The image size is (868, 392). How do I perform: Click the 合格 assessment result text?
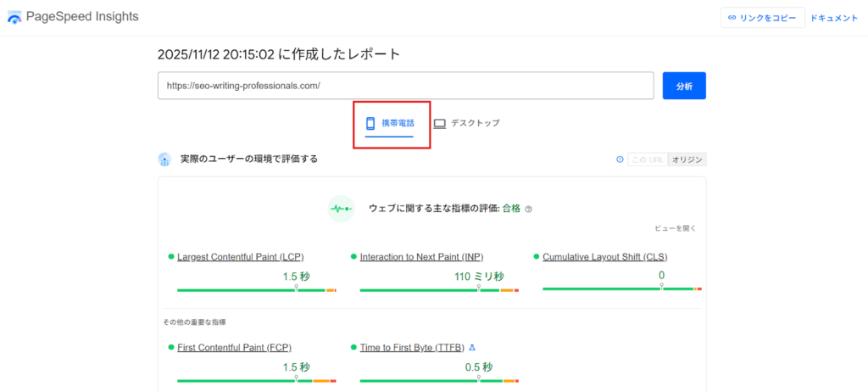pos(511,209)
